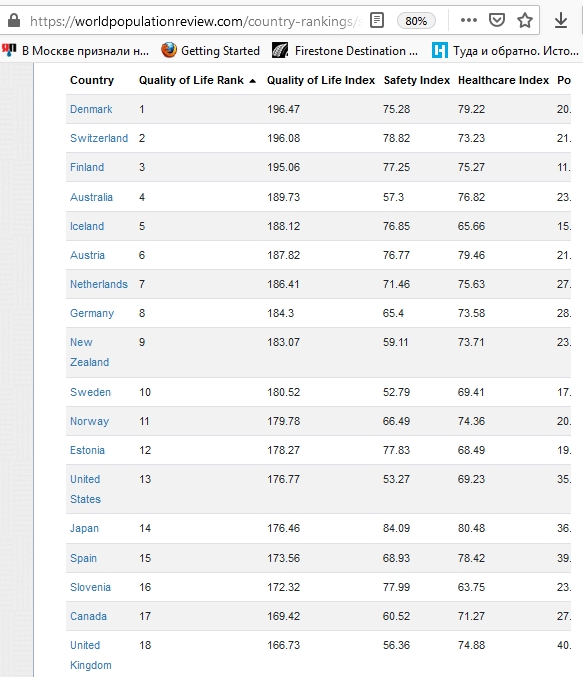The width and height of the screenshot is (583, 677).
Task: Open the Getting Started Firefox bookmark
Action: [210, 51]
